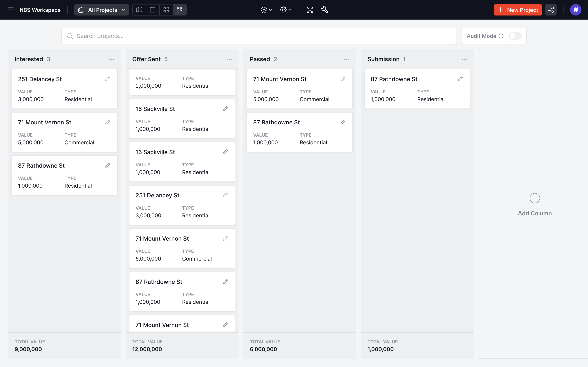
Task: Switch to map view
Action: click(139, 10)
